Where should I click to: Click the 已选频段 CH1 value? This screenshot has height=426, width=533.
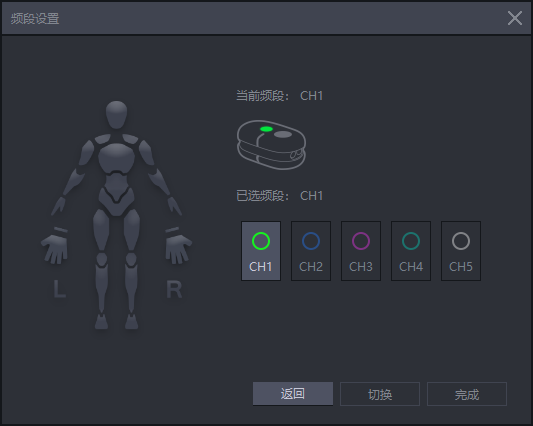tap(311, 196)
